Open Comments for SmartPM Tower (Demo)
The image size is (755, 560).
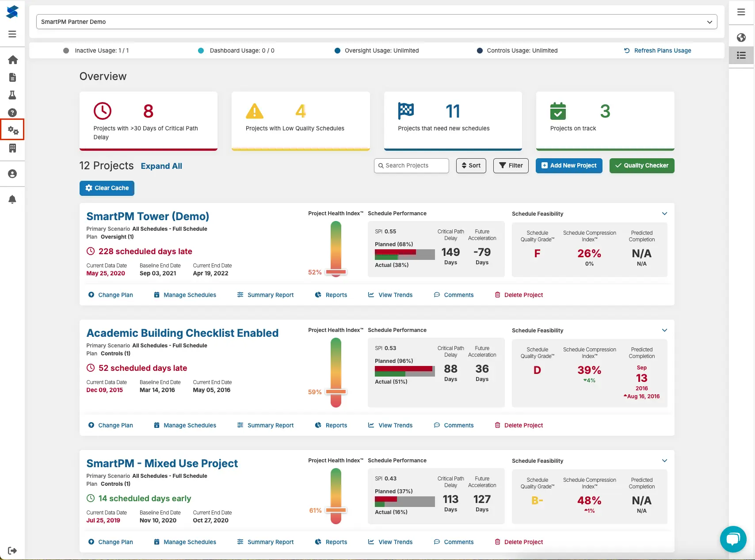tap(454, 295)
